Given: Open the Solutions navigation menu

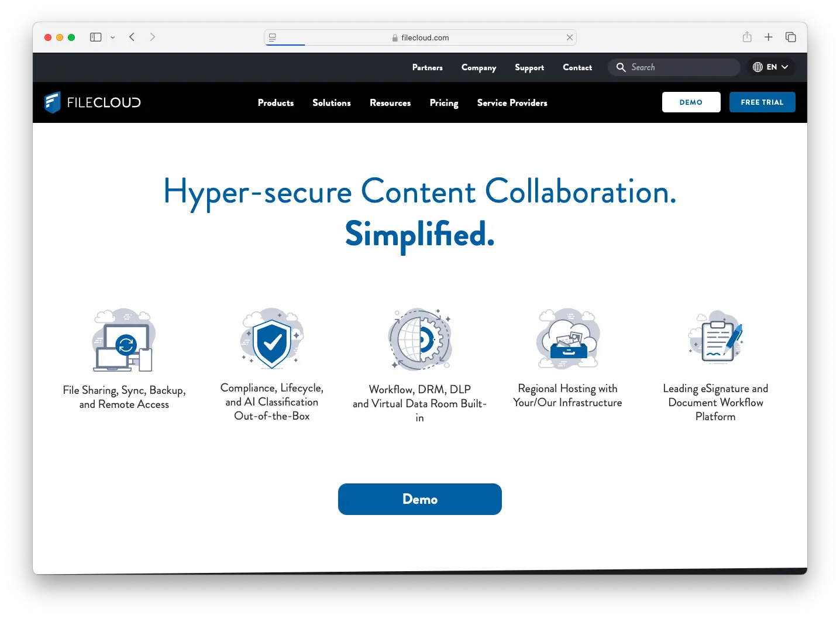Looking at the screenshot, I should pos(332,102).
